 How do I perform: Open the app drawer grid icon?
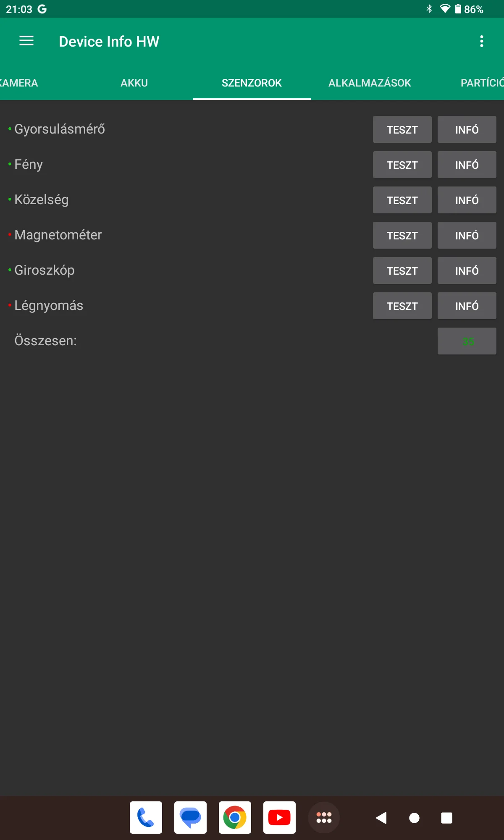[x=324, y=817]
